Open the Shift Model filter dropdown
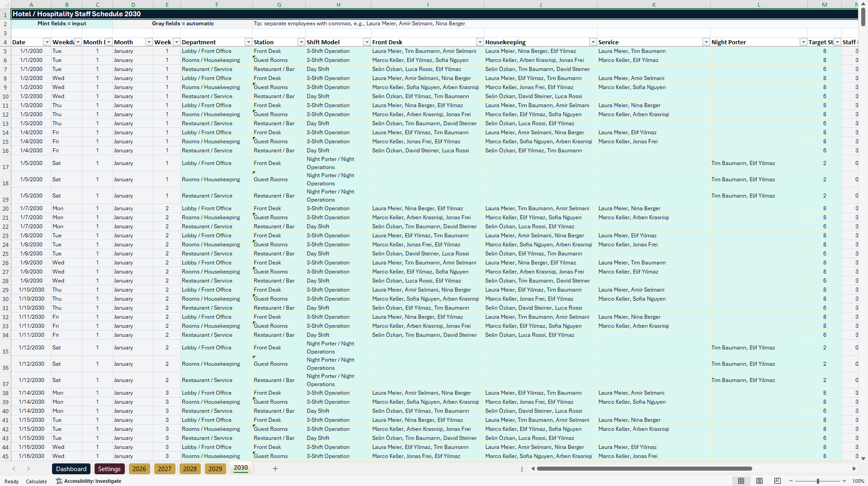 point(367,42)
